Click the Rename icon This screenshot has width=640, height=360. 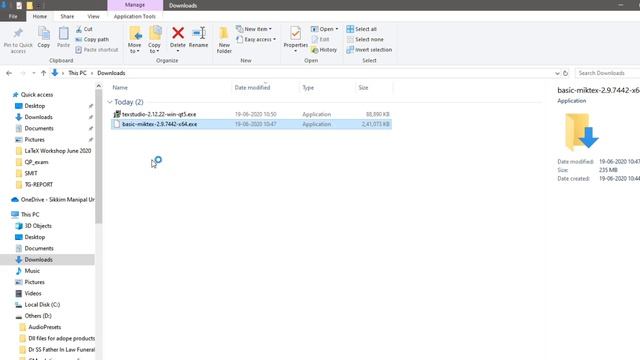pyautogui.click(x=199, y=33)
